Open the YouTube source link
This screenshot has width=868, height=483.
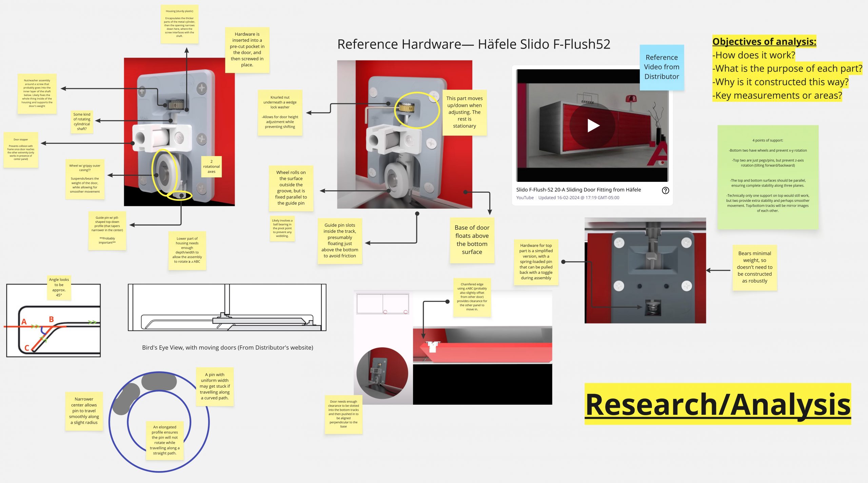pyautogui.click(x=525, y=198)
